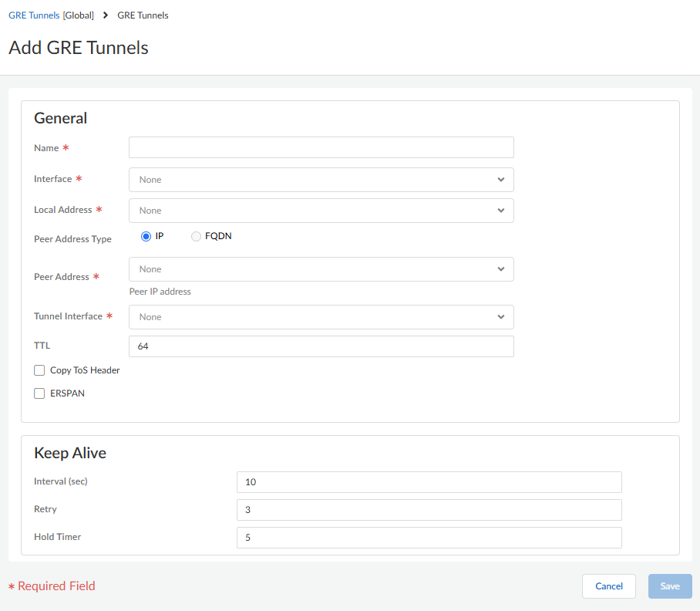Image resolution: width=700 pixels, height=611 pixels.
Task: Click the breadcrumb separator arrow icon
Action: (x=106, y=15)
